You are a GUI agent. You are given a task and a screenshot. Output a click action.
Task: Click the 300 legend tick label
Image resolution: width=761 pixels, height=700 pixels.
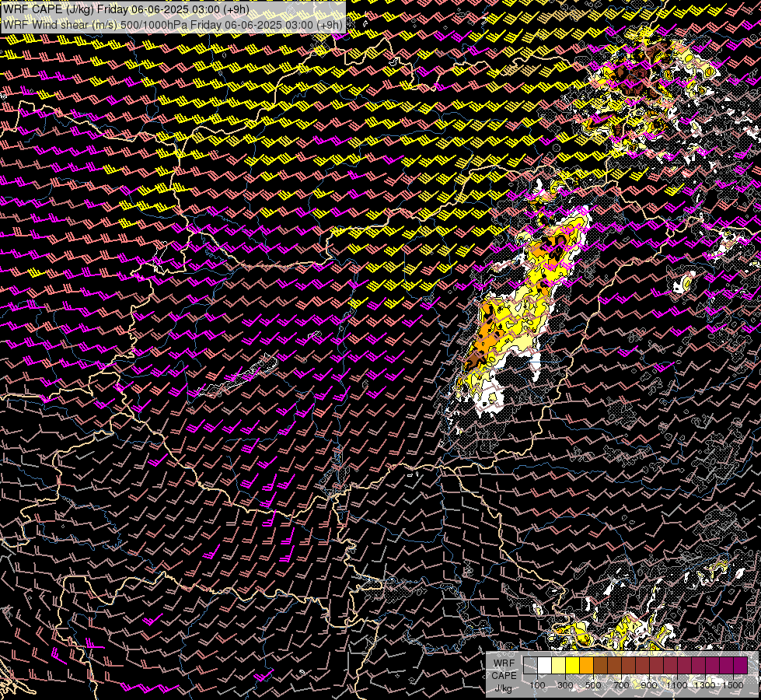(x=565, y=685)
